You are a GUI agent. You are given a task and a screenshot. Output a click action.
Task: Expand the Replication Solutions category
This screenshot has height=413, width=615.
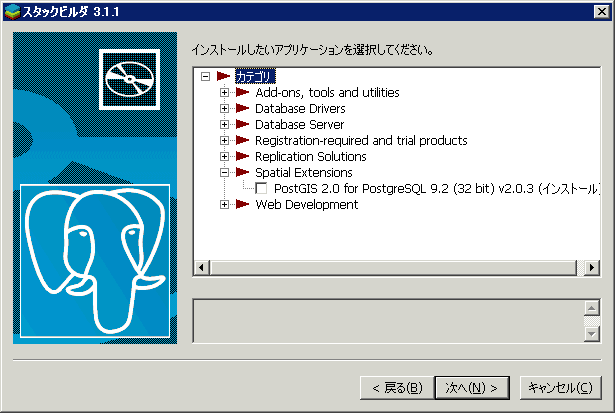[224, 156]
